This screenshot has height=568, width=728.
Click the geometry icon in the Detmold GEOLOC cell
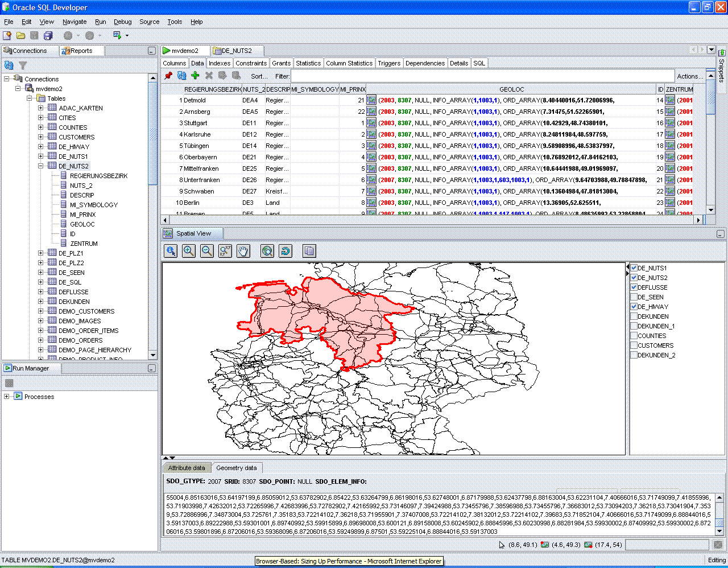[x=371, y=100]
